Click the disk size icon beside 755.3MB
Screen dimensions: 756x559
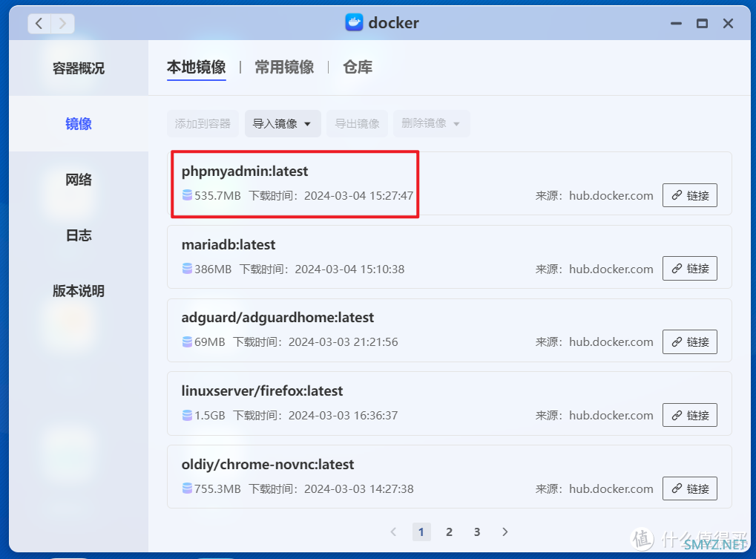point(187,488)
